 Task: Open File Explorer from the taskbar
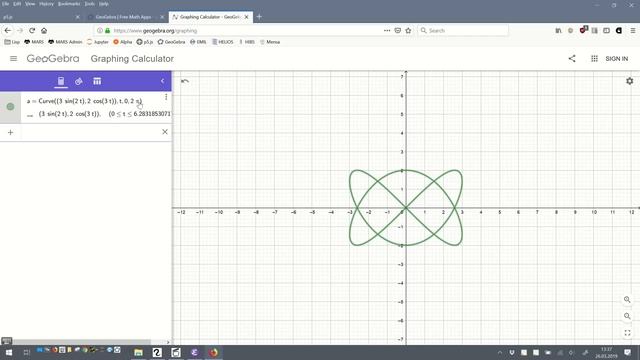click(138, 352)
